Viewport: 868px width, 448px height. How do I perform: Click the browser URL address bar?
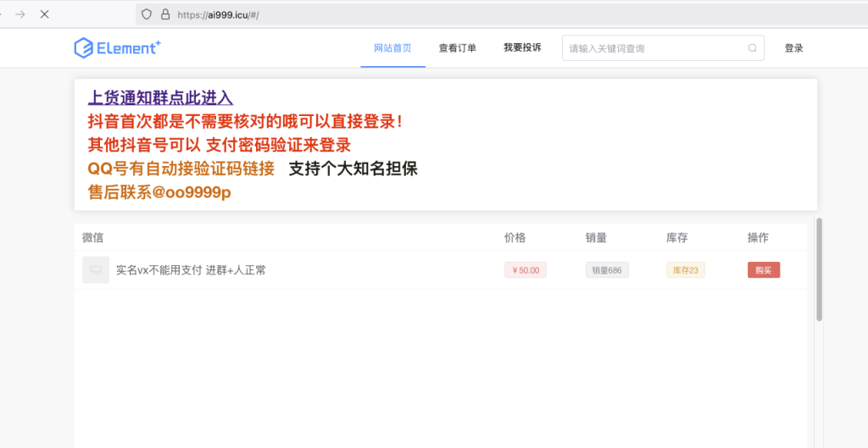pos(502,14)
